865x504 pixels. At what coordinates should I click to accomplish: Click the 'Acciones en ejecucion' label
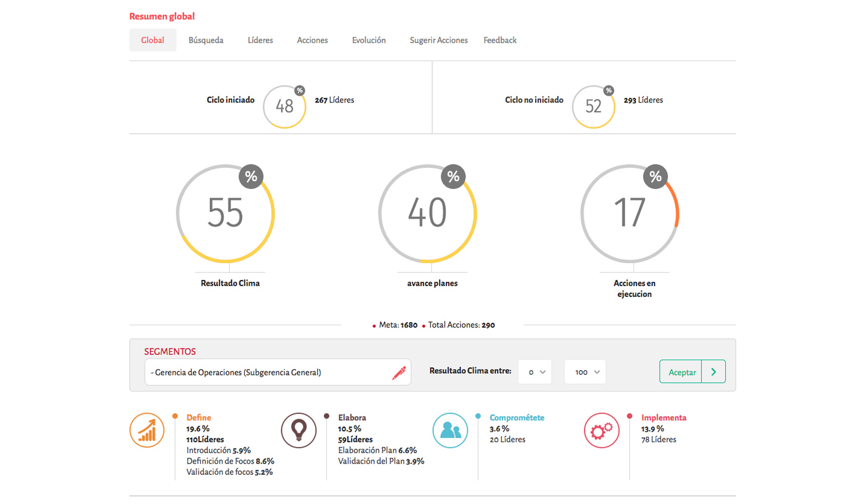635,288
